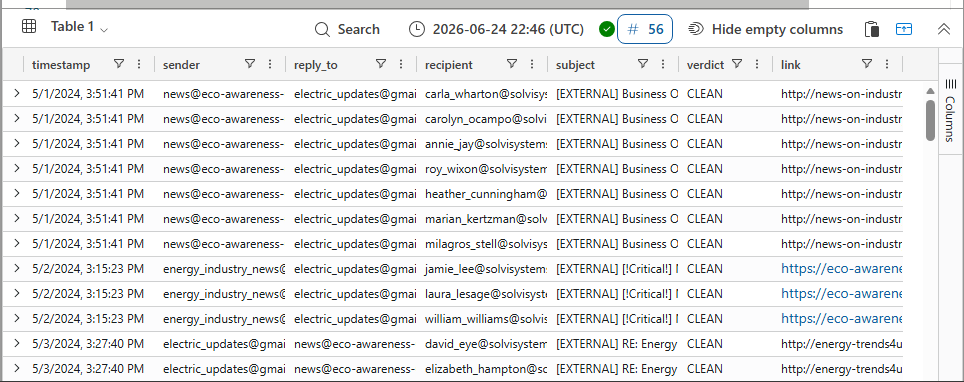The width and height of the screenshot is (964, 382).
Task: Filter the timestamp column
Action: coord(119,64)
